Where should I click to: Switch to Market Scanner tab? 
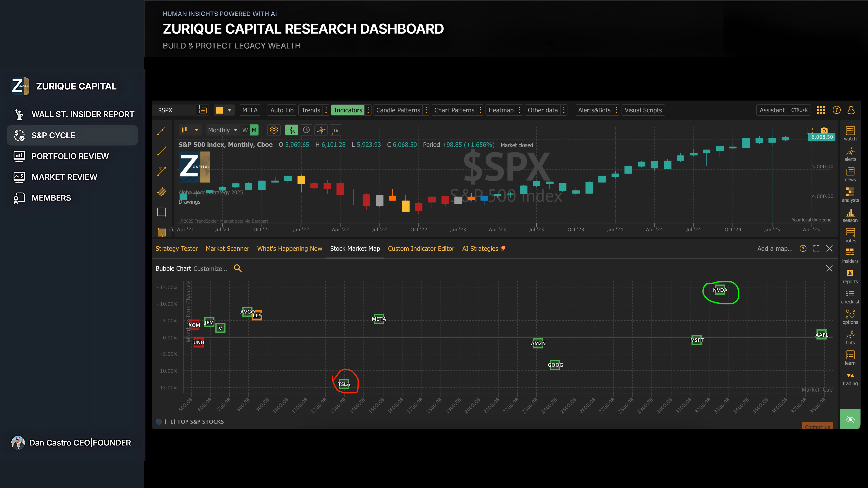click(227, 249)
